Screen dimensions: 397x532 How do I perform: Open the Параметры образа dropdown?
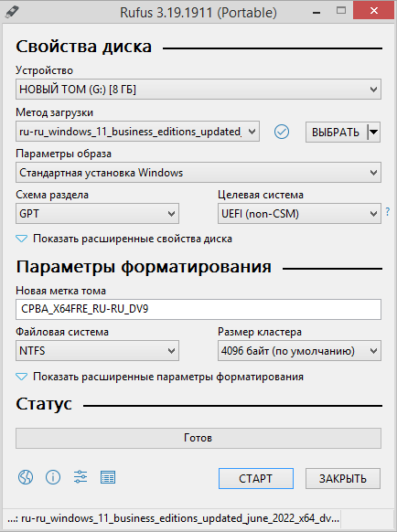[198, 173]
